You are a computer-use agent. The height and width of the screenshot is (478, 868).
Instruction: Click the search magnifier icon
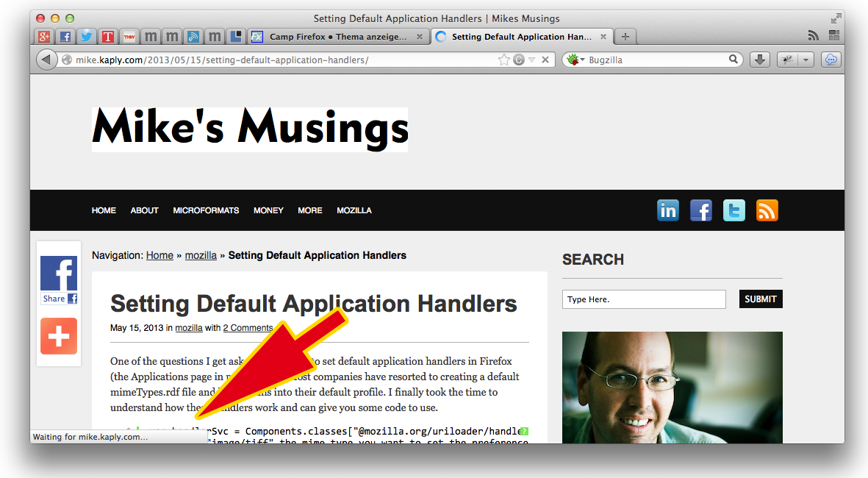coord(734,60)
